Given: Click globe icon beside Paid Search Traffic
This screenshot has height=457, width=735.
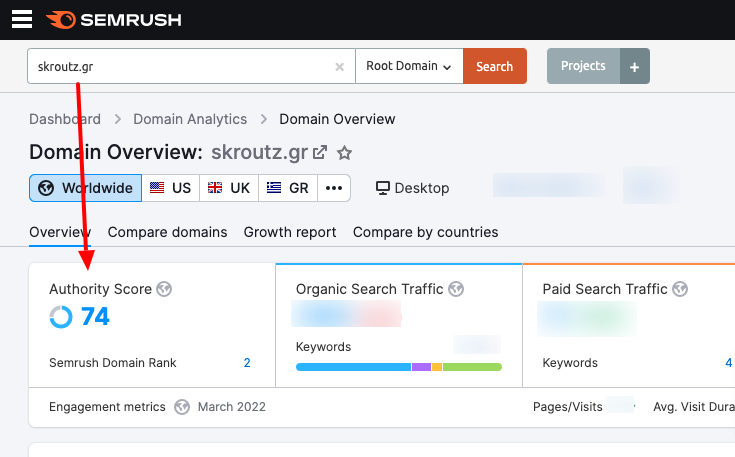Looking at the screenshot, I should 680,289.
